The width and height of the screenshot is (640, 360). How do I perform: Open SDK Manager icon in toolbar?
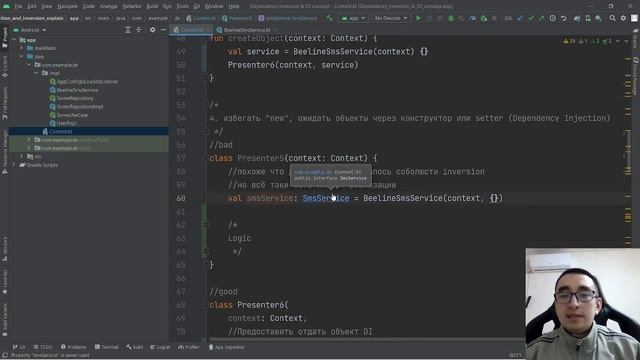point(598,18)
